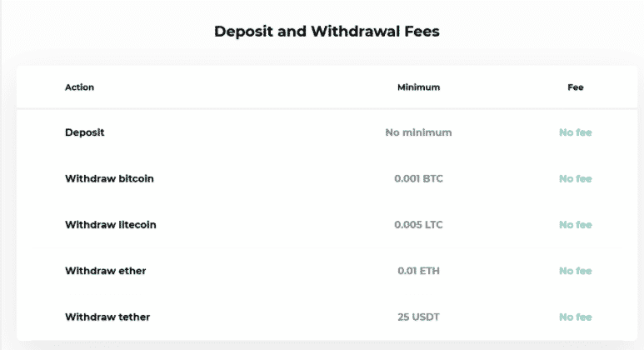The image size is (644, 350).
Task: Click the Withdraw ether row label
Action: click(x=105, y=271)
